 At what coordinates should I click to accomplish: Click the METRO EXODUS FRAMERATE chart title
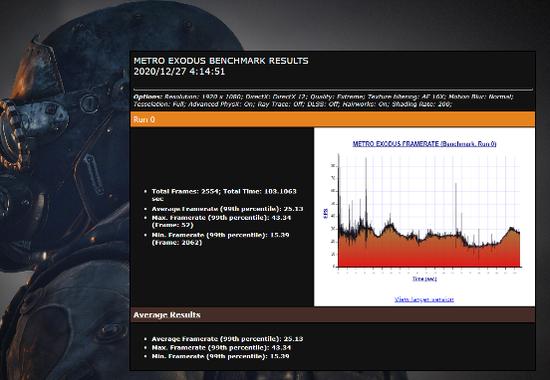point(424,144)
